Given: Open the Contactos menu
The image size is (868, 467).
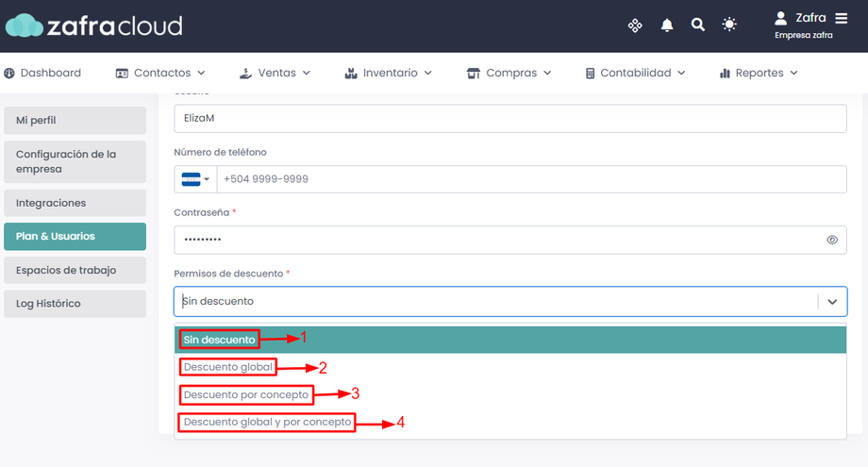Looking at the screenshot, I should 160,73.
